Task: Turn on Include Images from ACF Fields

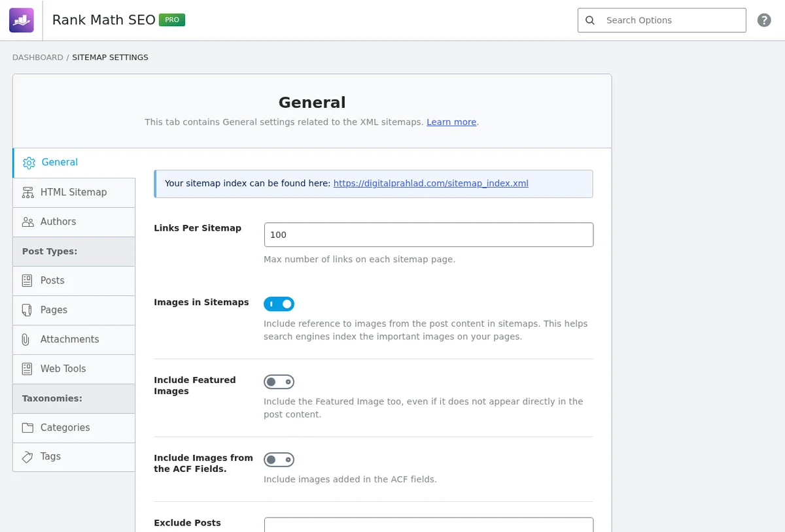Action: click(x=279, y=459)
